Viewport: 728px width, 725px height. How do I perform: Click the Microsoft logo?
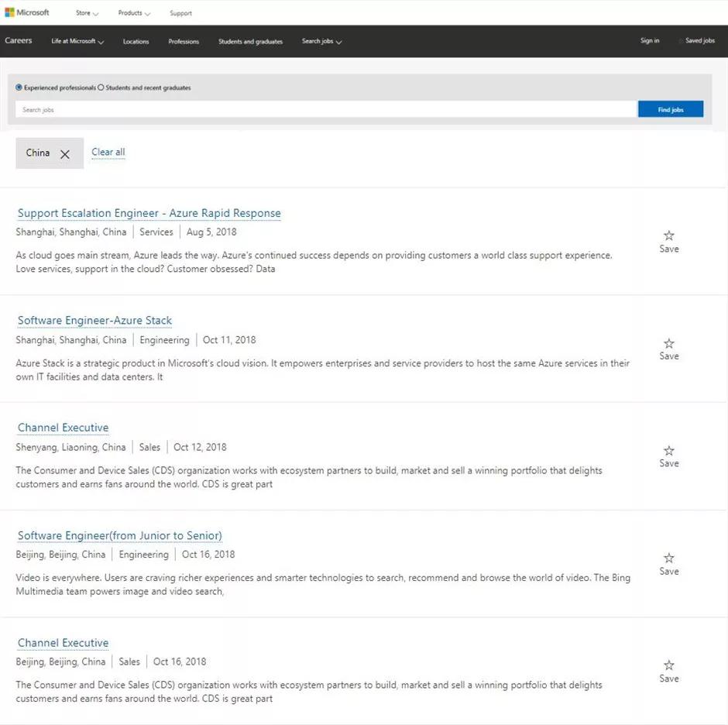27,12
